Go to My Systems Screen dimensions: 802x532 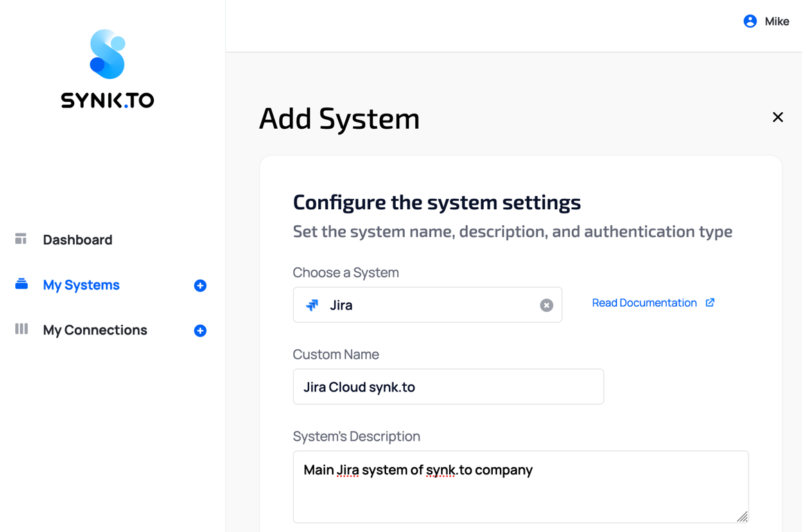(x=81, y=285)
